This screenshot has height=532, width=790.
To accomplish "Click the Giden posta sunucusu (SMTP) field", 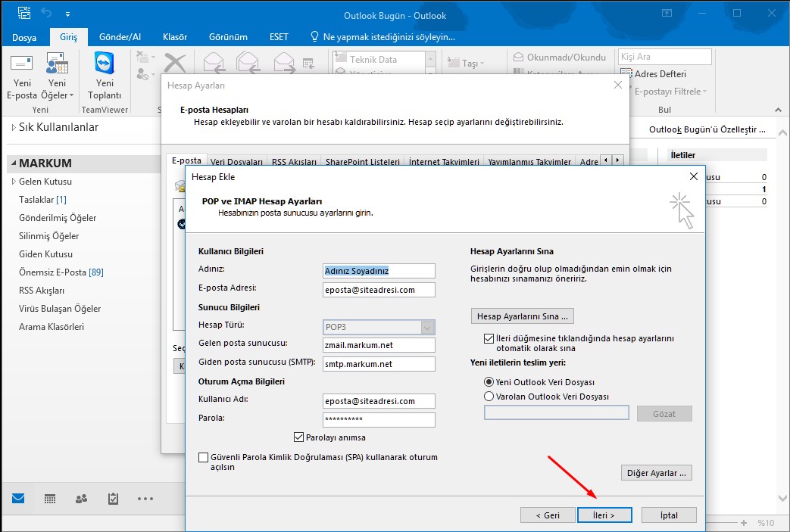I will click(x=379, y=364).
